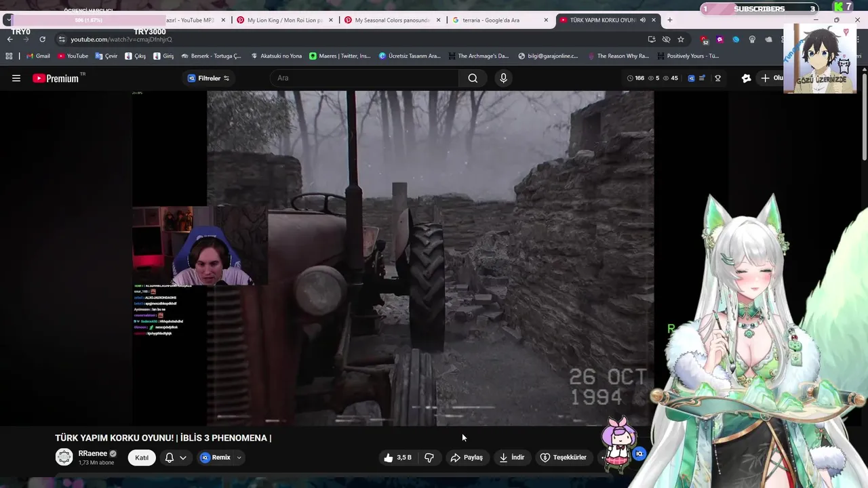Click the address bar URL youtube.com/watch
The image size is (868, 488).
tap(121, 39)
